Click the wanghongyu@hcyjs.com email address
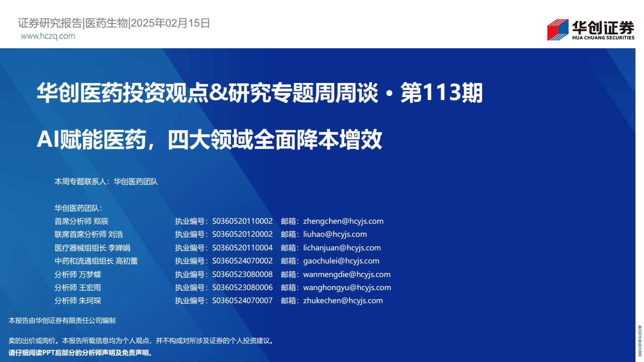This screenshot has height=362, width=644. (347, 288)
